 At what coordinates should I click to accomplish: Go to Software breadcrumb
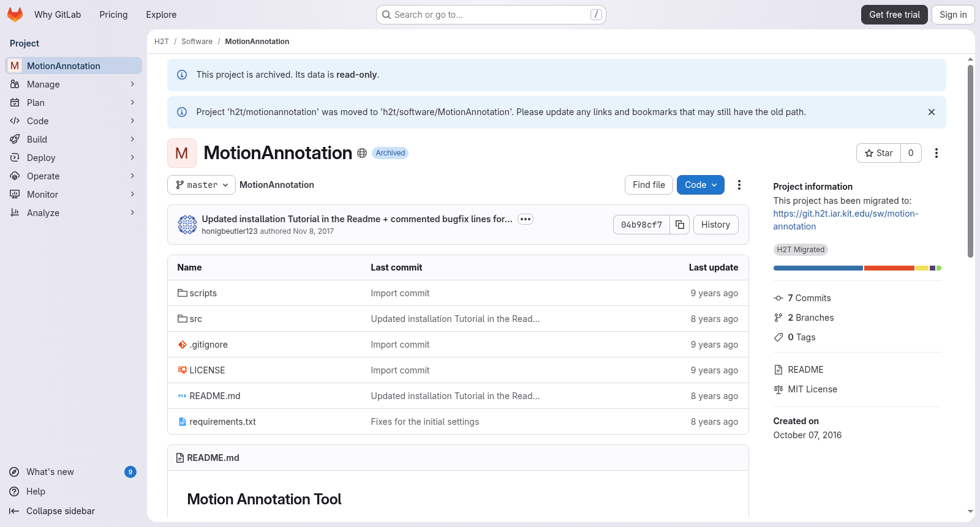[197, 42]
